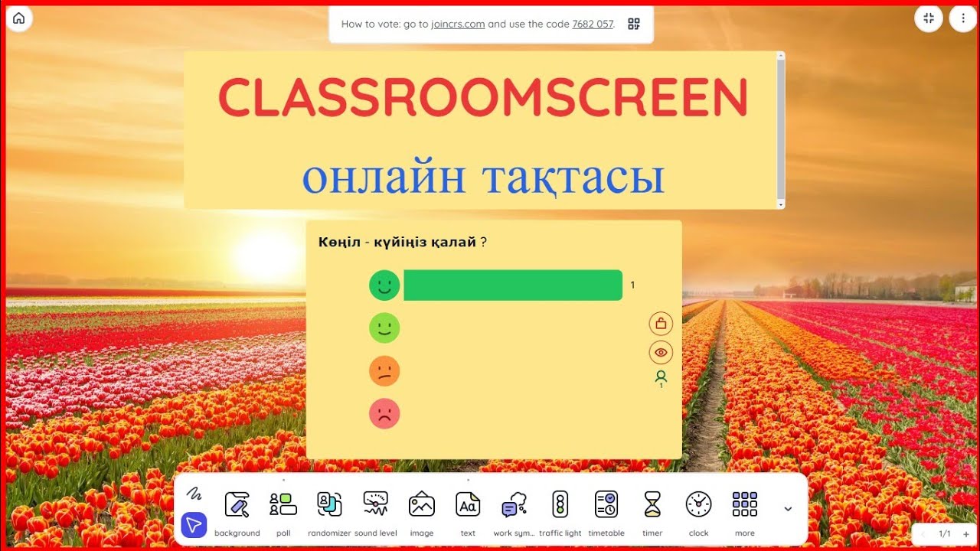Click the voting code 7682 057
The height and width of the screenshot is (551, 980).
click(x=593, y=24)
